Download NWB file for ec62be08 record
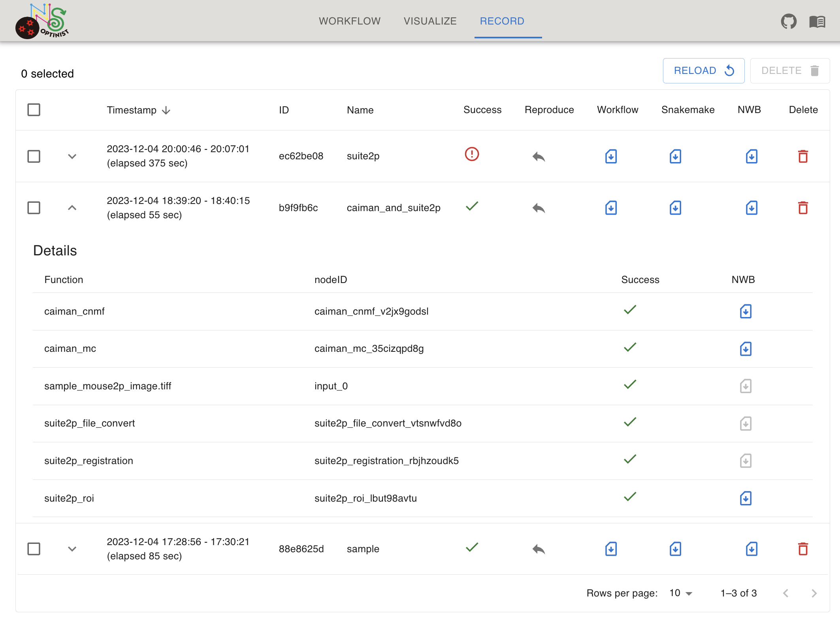The width and height of the screenshot is (840, 619). click(751, 157)
